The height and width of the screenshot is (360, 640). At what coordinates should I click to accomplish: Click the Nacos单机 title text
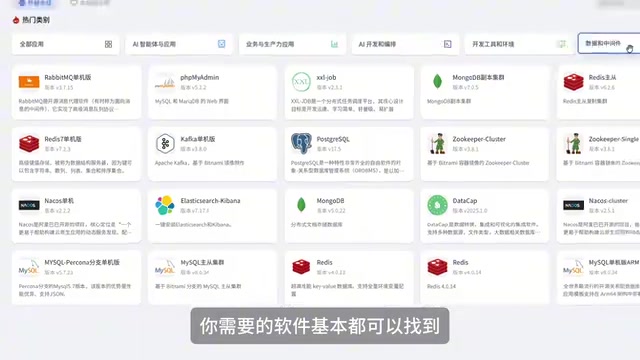59,201
